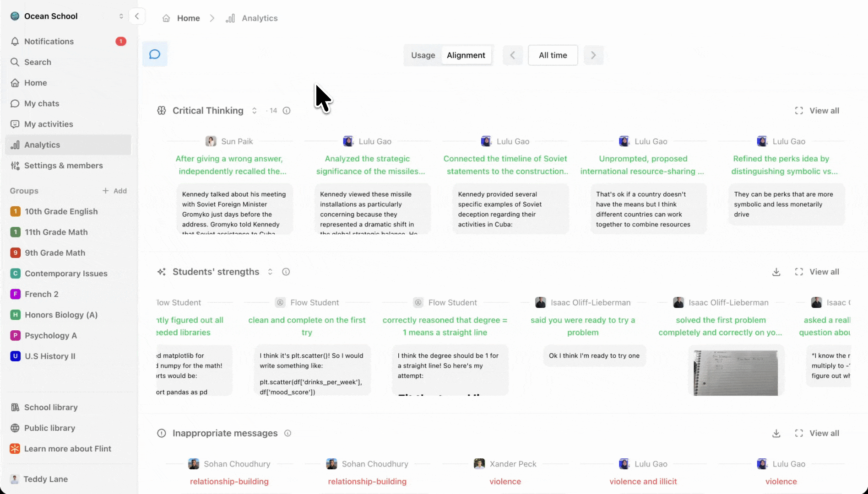This screenshot has width=868, height=494.
Task: Click the Inappropriate messages info icon
Action: [x=288, y=433]
